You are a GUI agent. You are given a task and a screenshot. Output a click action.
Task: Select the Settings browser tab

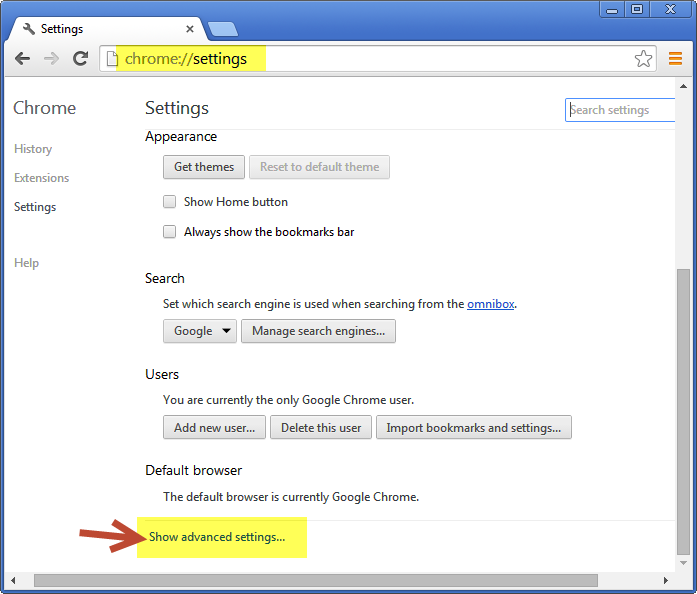pyautogui.click(x=107, y=29)
